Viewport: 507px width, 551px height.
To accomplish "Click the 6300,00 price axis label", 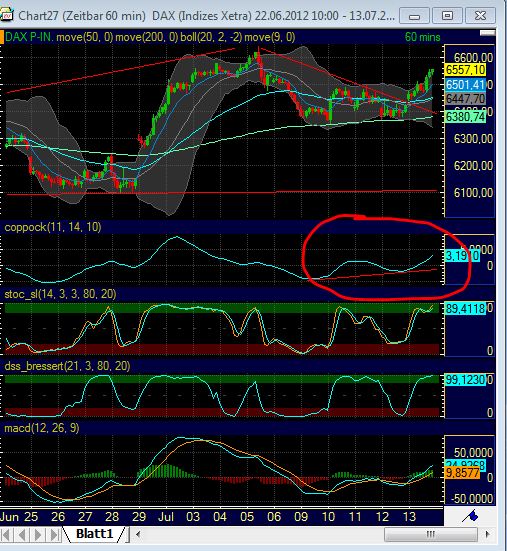I will [x=473, y=139].
